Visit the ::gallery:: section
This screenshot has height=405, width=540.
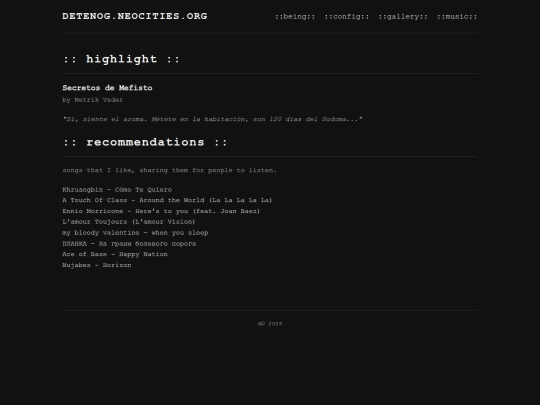(403, 17)
